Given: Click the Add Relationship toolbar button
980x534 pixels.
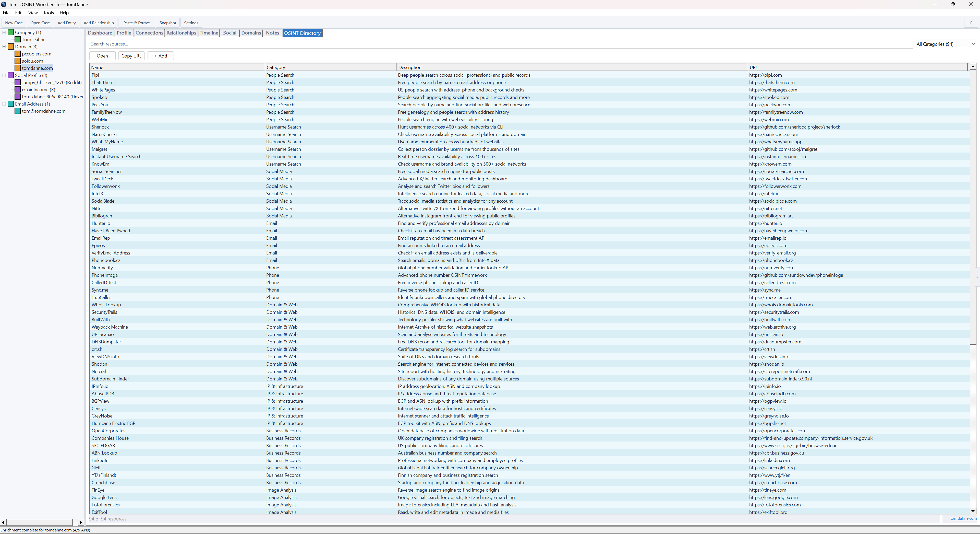Looking at the screenshot, I should click(99, 23).
